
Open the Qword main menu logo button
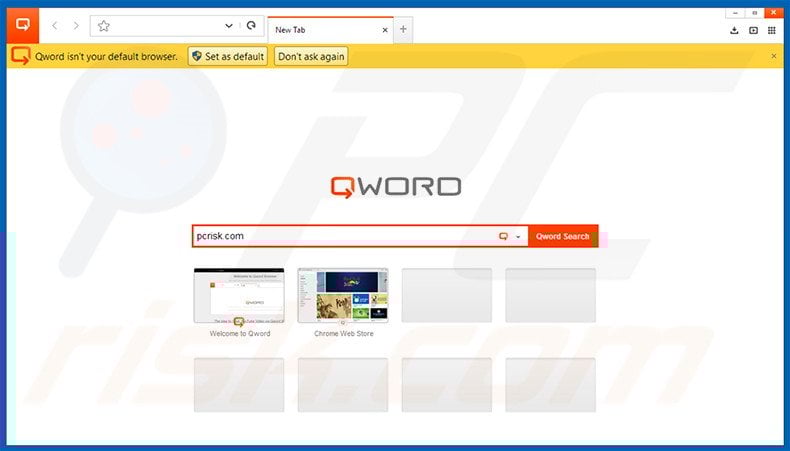[x=23, y=25]
